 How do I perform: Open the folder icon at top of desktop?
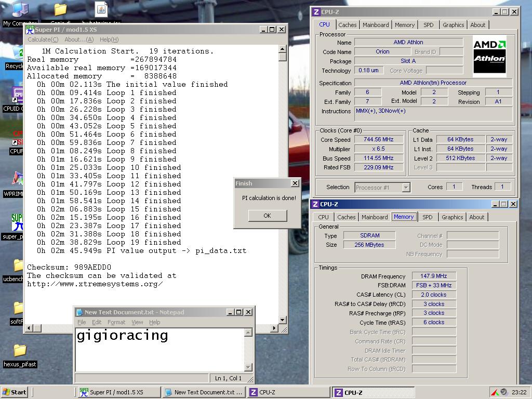[x=60, y=9]
